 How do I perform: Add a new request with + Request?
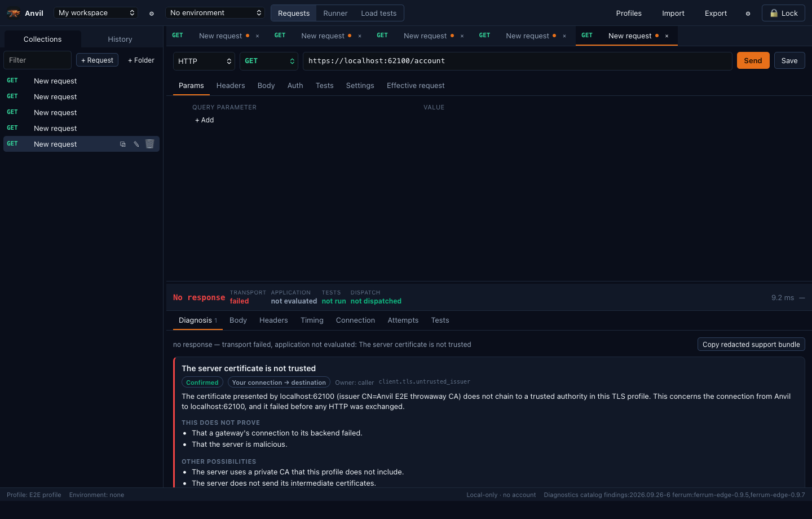point(97,60)
